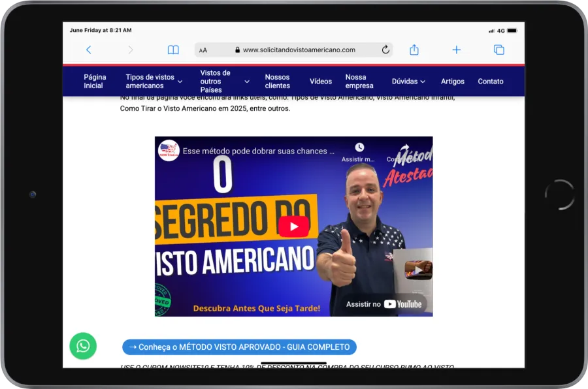588x389 pixels.
Task: Open WhatsApp chat via floating icon
Action: pos(83,345)
